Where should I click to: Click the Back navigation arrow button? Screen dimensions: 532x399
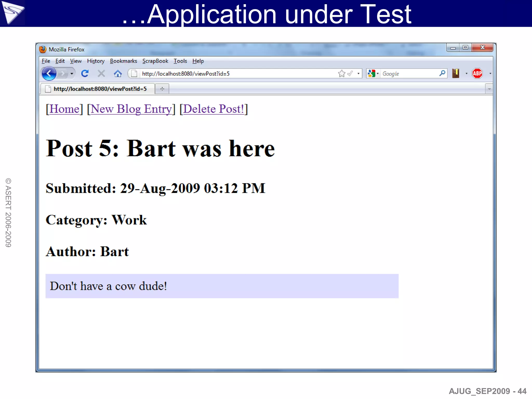coord(49,74)
